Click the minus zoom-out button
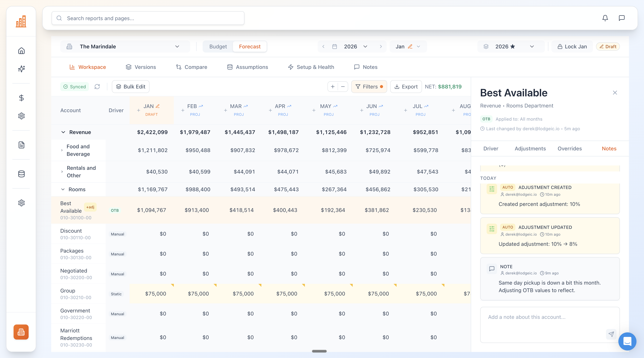Screen dimensions: 644x358 pyautogui.click(x=343, y=86)
